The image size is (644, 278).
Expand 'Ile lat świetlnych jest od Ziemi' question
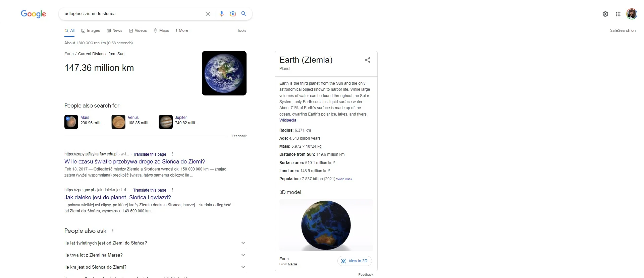(x=155, y=243)
